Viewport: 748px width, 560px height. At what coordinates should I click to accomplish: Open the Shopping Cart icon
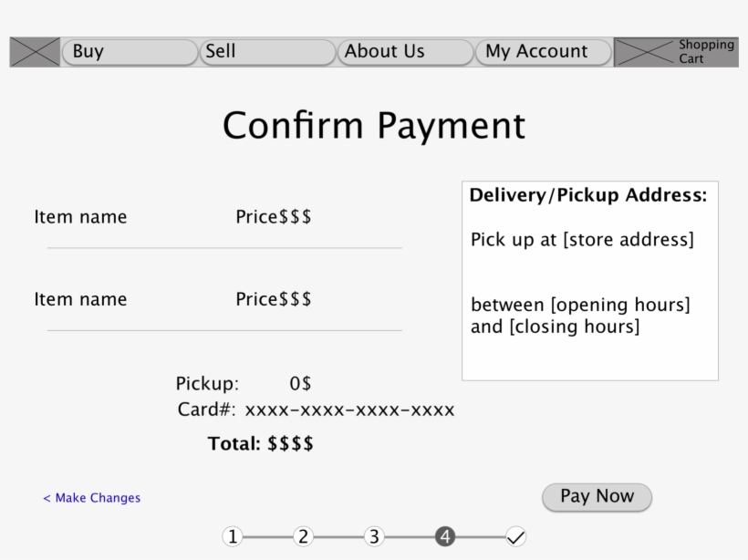coord(677,52)
